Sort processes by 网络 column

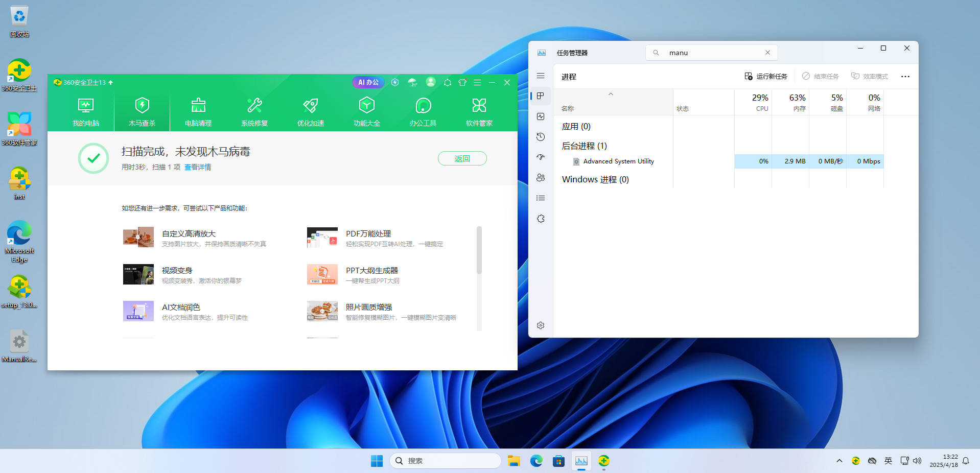[865, 102]
